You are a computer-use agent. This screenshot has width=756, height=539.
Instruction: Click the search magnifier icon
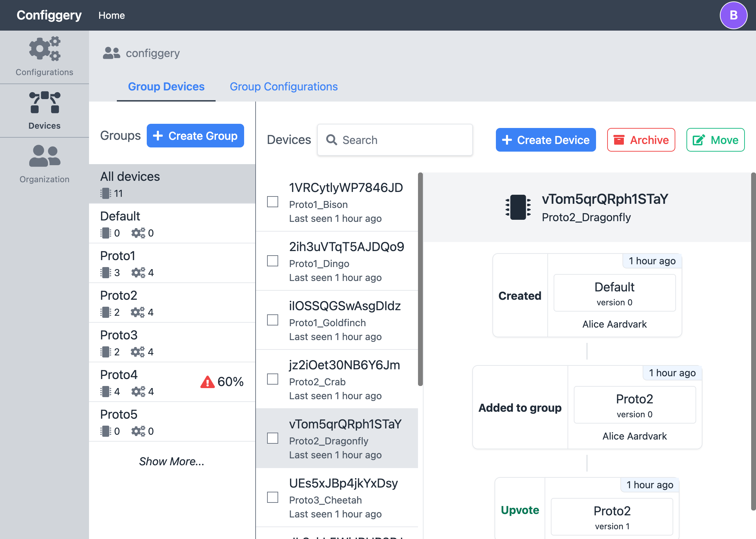pos(331,140)
